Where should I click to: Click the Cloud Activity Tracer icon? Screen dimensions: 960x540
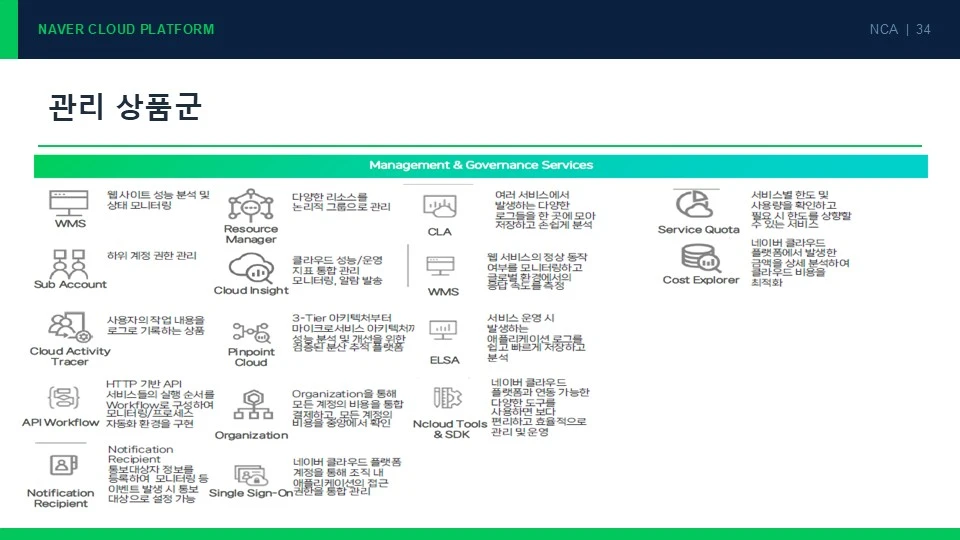click(x=70, y=327)
